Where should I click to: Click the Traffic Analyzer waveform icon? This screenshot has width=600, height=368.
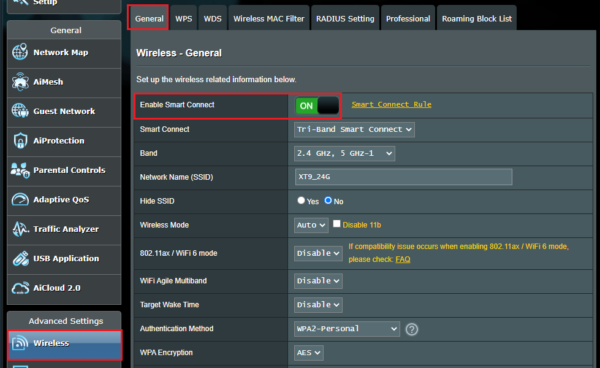coord(20,229)
